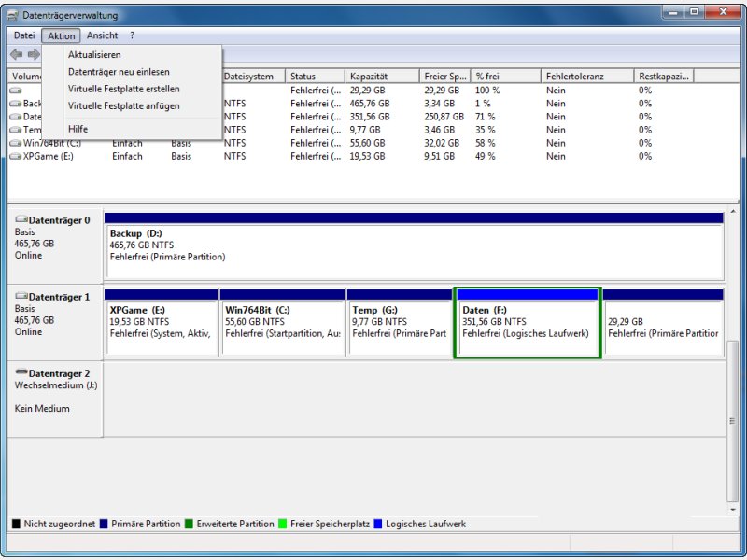Click the blue Logisches Laufwerk swatch

pyautogui.click(x=378, y=524)
